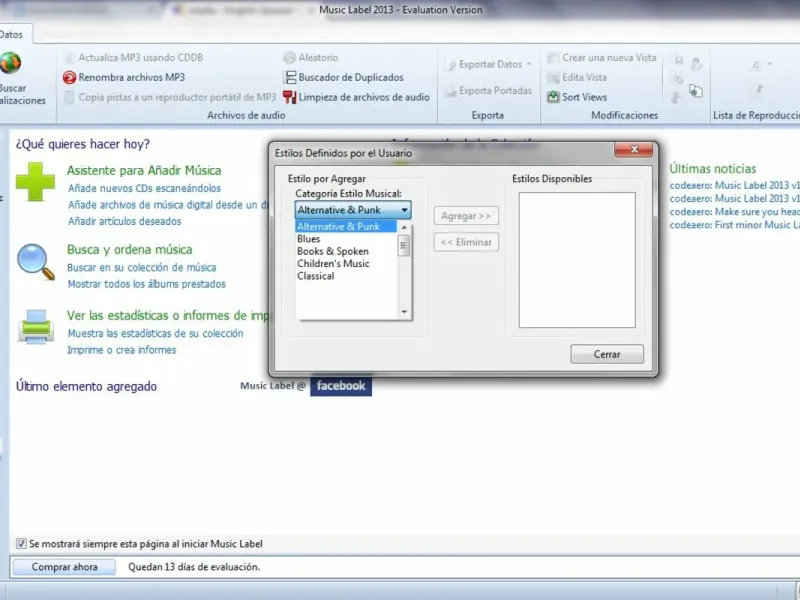Open Añade archivos de música digital link
This screenshot has width=800, height=600.
(x=168, y=205)
